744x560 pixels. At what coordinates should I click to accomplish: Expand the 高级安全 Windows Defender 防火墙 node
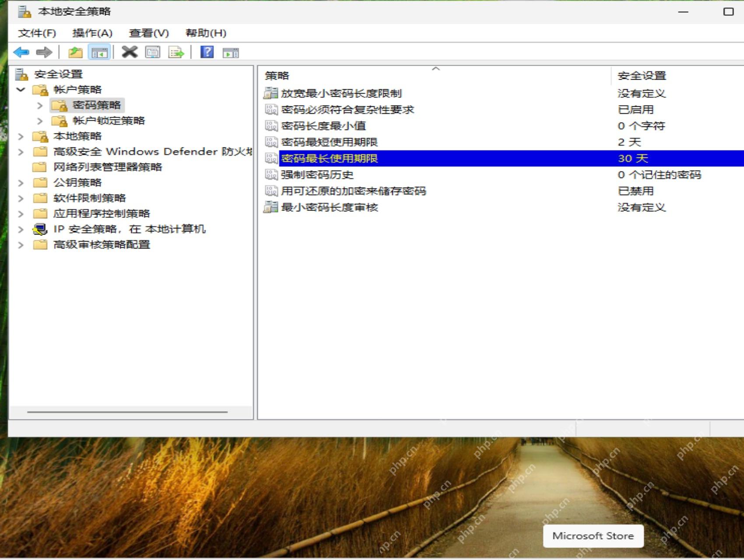[x=21, y=152]
